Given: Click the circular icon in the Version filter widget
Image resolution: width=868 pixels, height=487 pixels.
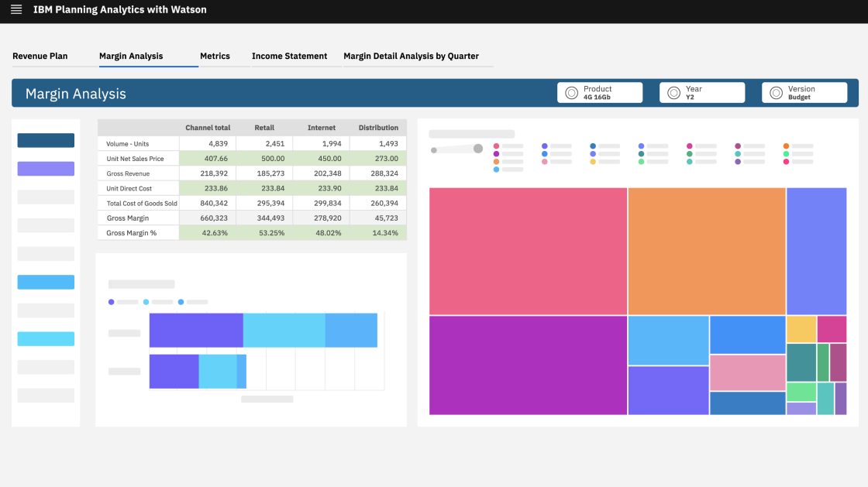Looking at the screenshot, I should tap(775, 92).
